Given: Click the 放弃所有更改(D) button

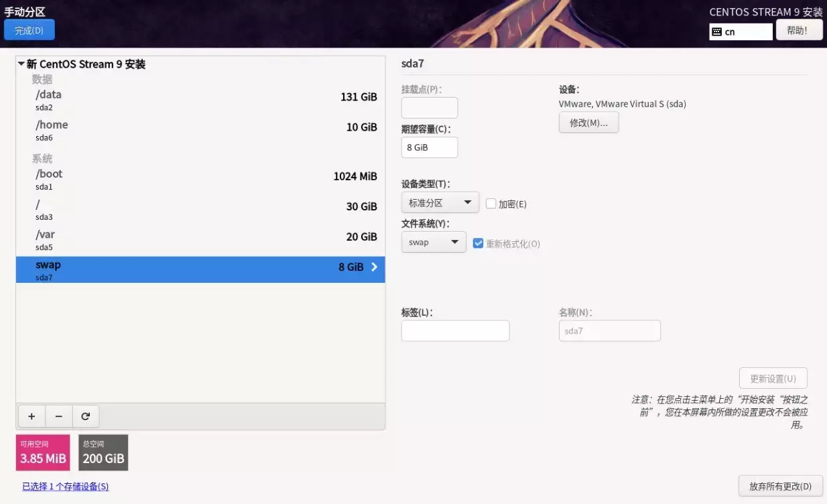Looking at the screenshot, I should click(780, 486).
